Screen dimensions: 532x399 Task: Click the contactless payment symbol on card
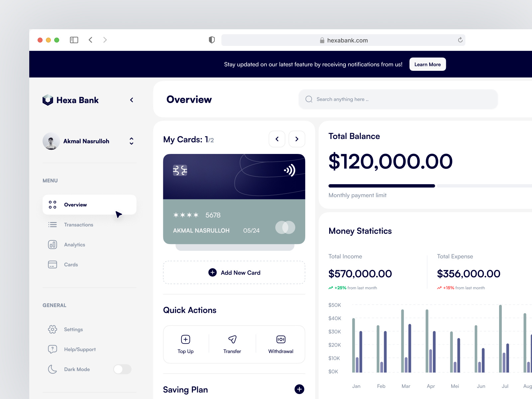[x=290, y=170]
